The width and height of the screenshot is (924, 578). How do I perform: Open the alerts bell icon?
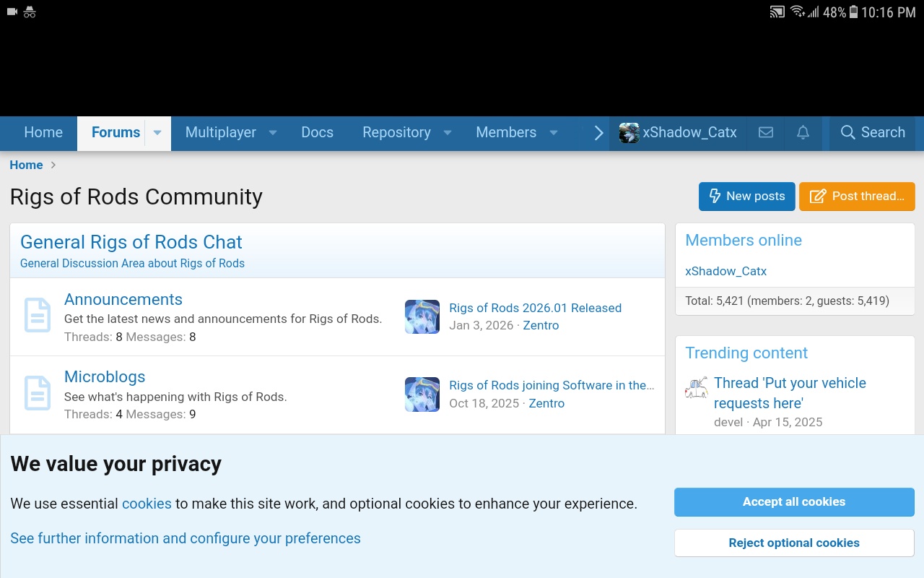coord(803,132)
